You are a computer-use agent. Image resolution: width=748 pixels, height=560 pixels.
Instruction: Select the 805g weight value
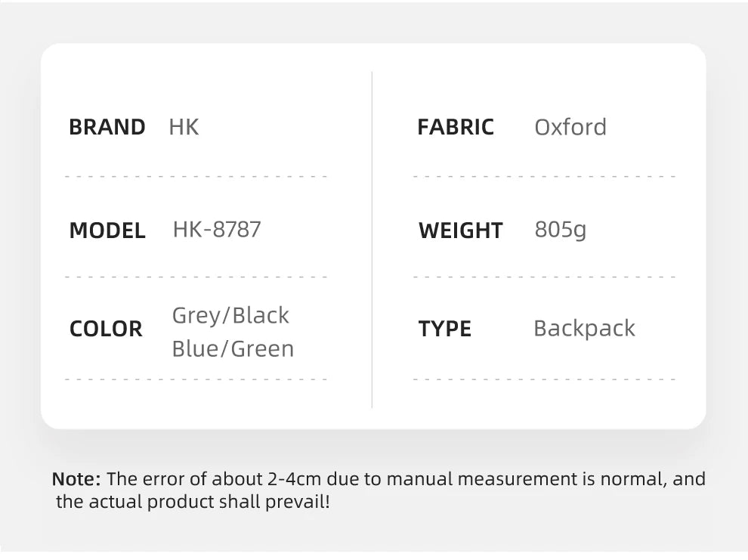point(560,230)
